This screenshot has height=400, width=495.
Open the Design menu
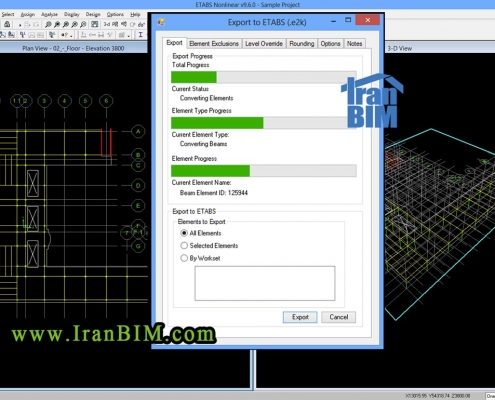(93, 14)
